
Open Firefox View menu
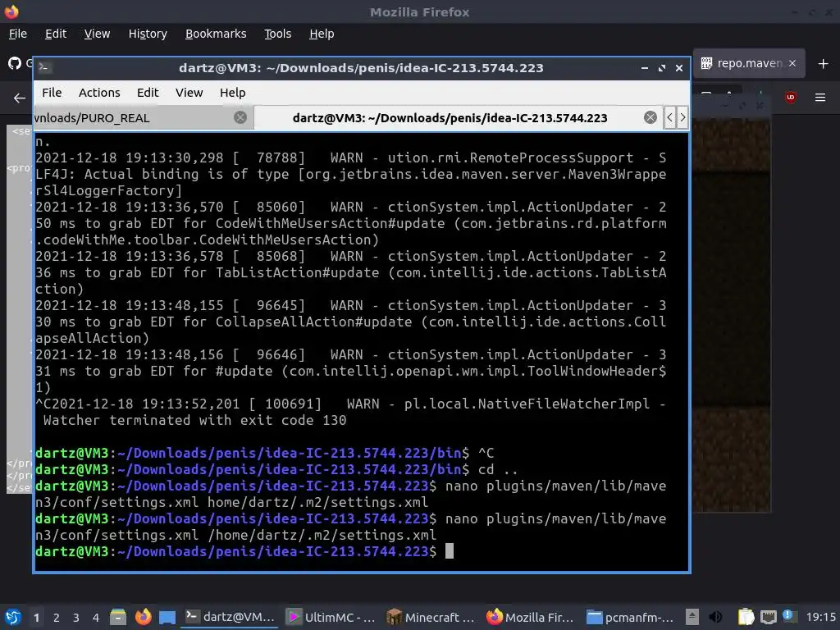(x=97, y=34)
